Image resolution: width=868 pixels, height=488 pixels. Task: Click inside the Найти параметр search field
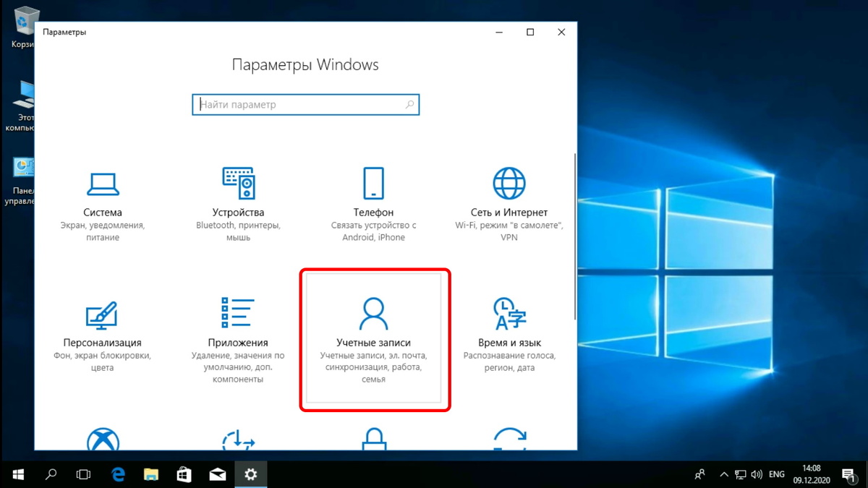[x=305, y=105]
